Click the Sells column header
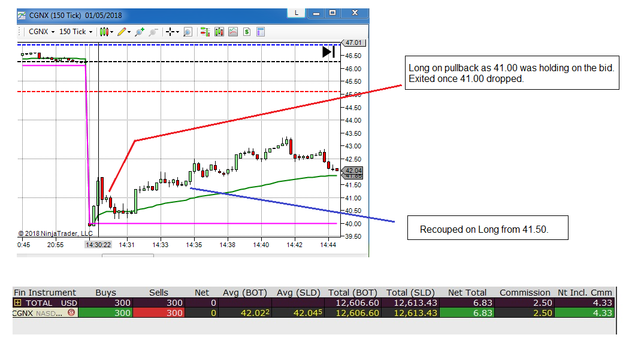The image size is (644, 362). pos(159,293)
